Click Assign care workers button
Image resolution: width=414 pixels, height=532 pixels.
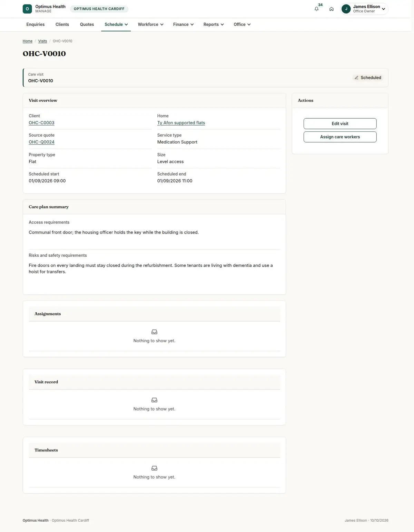click(340, 137)
